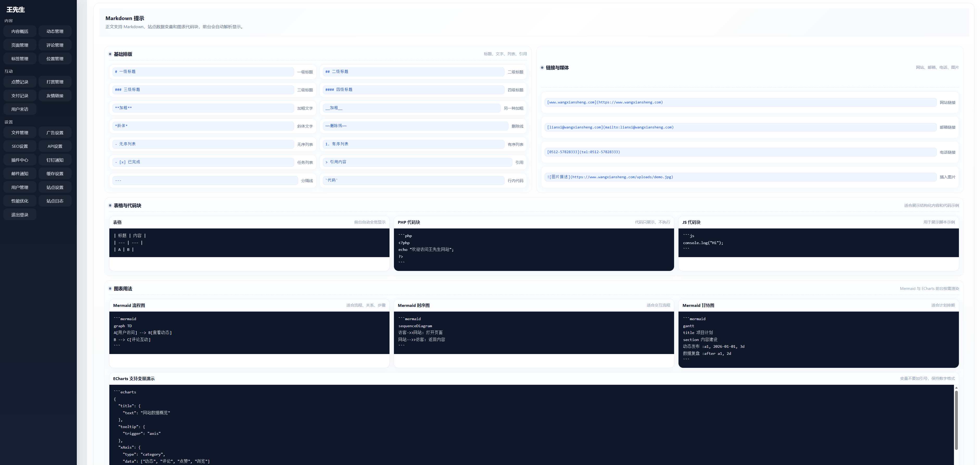Click the image markdown demo.jpg snippet
The image size is (980, 465).
click(740, 177)
